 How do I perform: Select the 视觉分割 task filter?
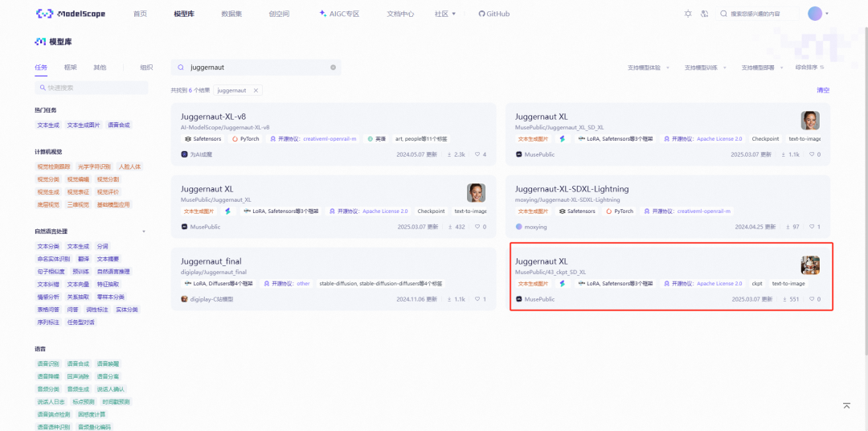108,179
